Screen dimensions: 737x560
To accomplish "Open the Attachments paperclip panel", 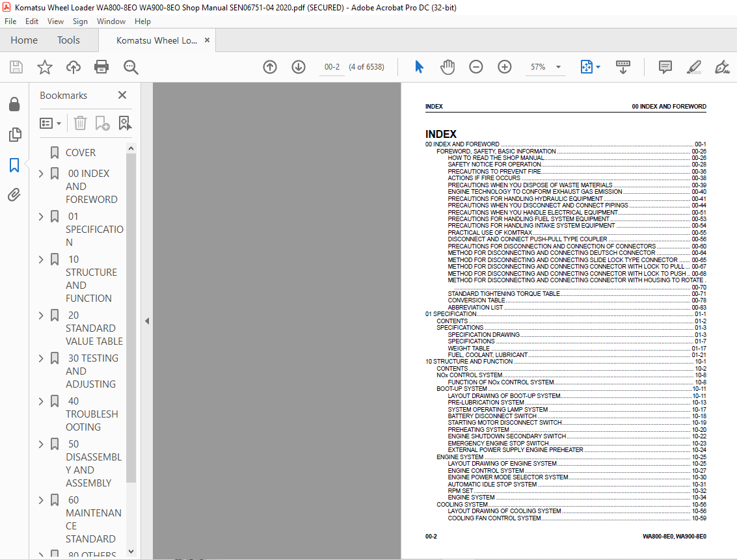I will [x=14, y=194].
